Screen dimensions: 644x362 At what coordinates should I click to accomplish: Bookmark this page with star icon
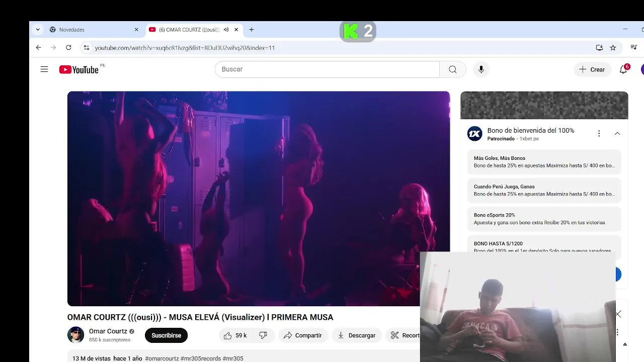[x=613, y=48]
